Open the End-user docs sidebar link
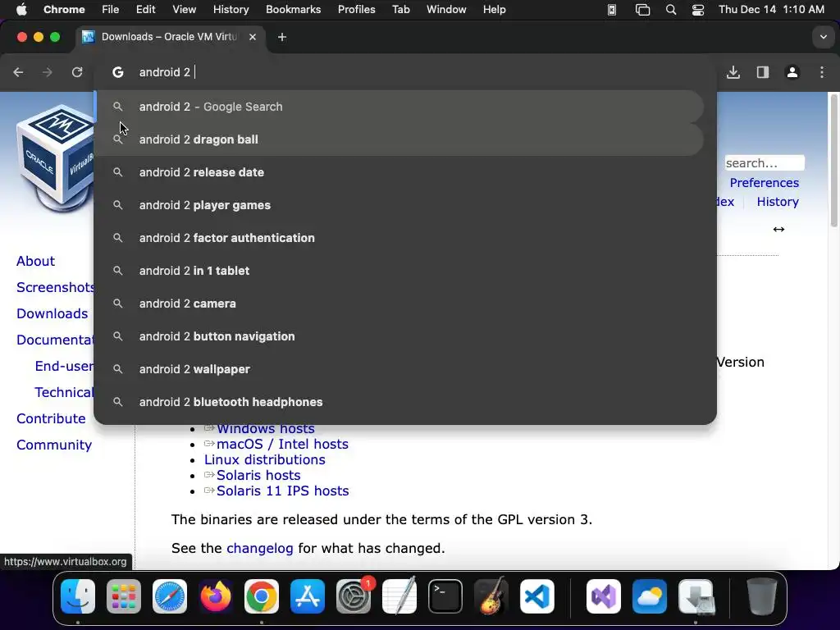Viewport: 840px width, 630px height. pyautogui.click(x=64, y=366)
